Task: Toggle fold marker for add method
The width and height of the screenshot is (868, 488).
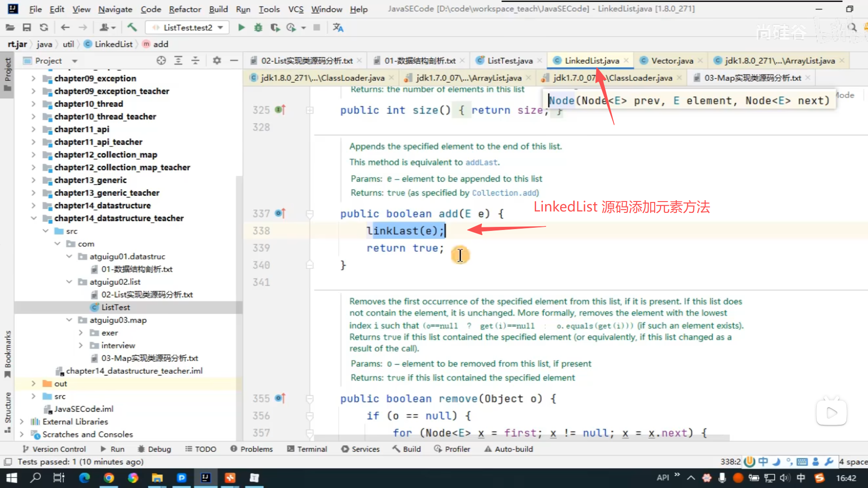Action: point(310,213)
